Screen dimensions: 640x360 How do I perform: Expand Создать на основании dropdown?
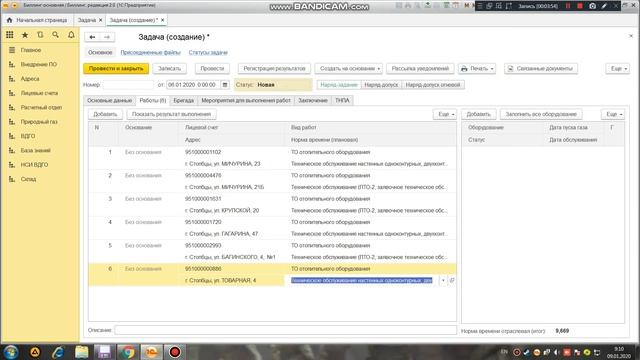(x=349, y=69)
